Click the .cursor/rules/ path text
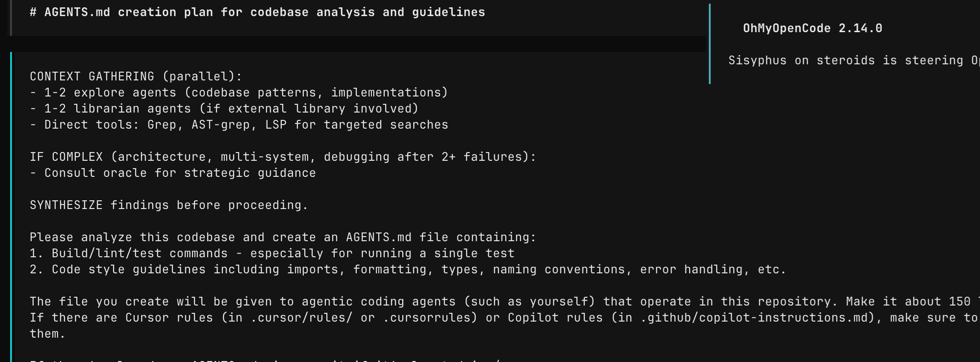Screen dimensions: 980x362 click(x=301, y=317)
